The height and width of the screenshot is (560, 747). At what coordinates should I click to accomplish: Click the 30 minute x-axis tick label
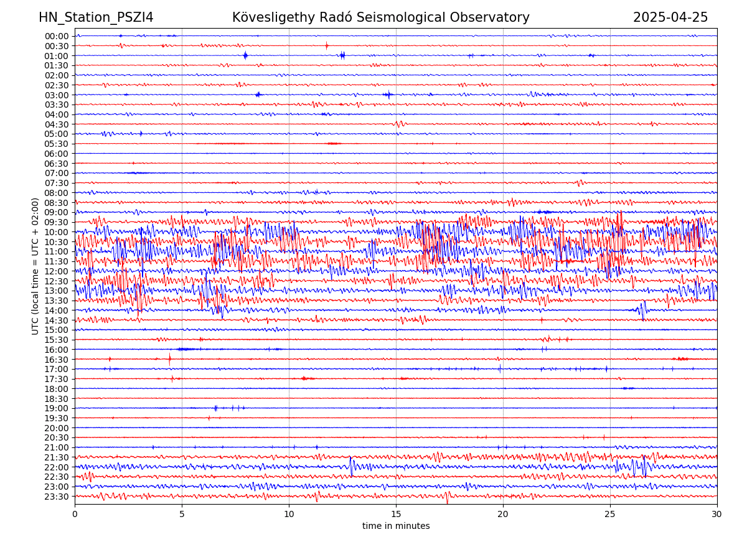tap(717, 515)
